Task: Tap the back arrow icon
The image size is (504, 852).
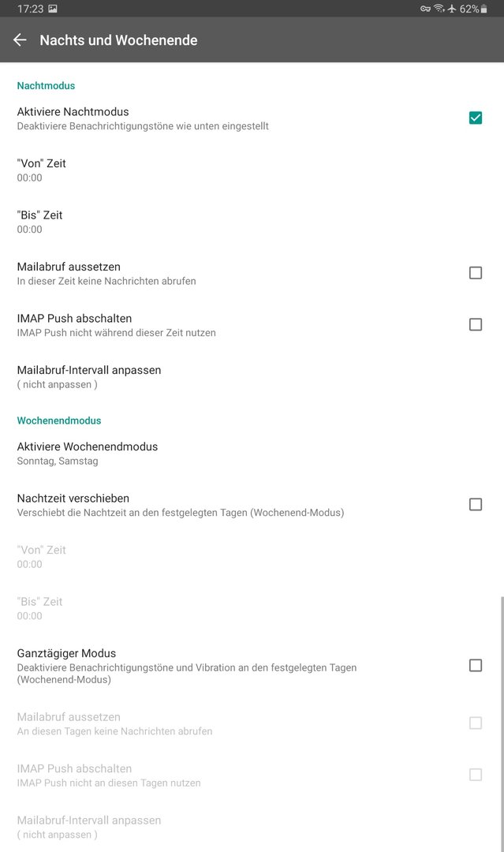Action: pyautogui.click(x=20, y=39)
